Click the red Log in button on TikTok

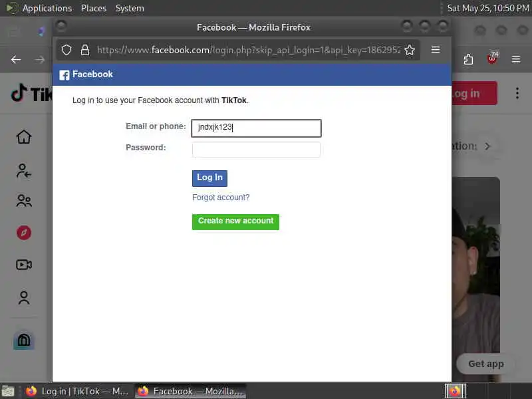tap(475, 93)
